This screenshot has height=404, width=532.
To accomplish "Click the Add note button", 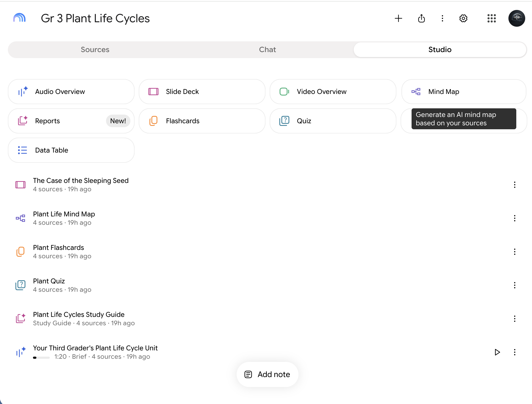I will pos(267,374).
